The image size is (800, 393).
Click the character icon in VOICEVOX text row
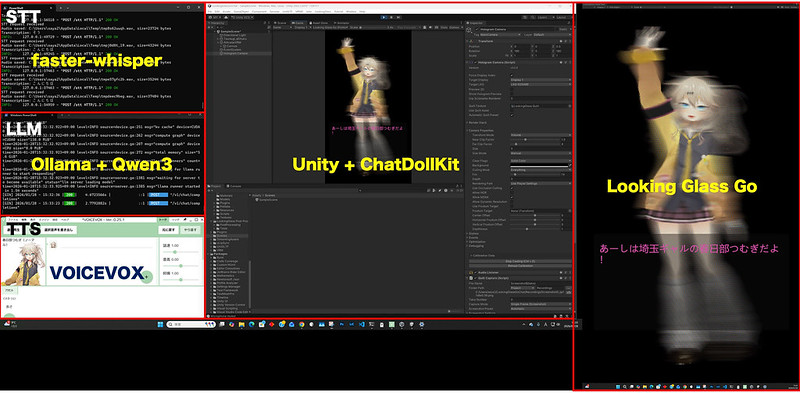(x=54, y=244)
